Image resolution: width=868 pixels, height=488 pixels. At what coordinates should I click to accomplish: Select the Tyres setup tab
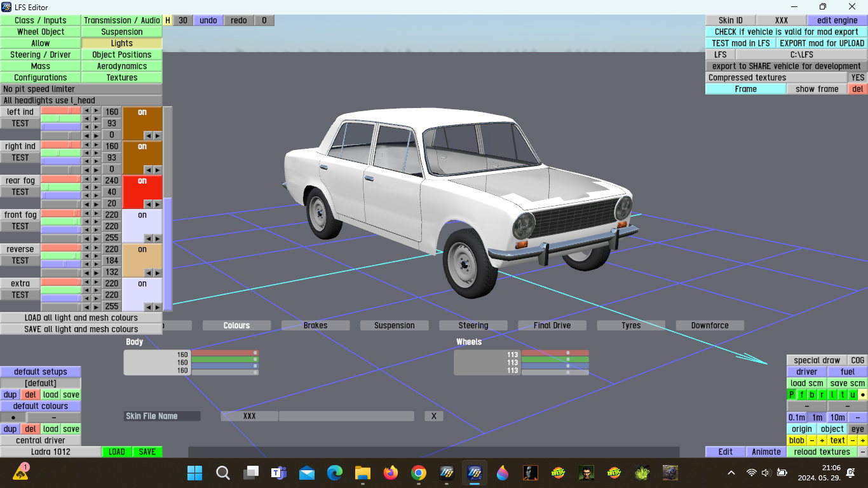[x=631, y=325]
